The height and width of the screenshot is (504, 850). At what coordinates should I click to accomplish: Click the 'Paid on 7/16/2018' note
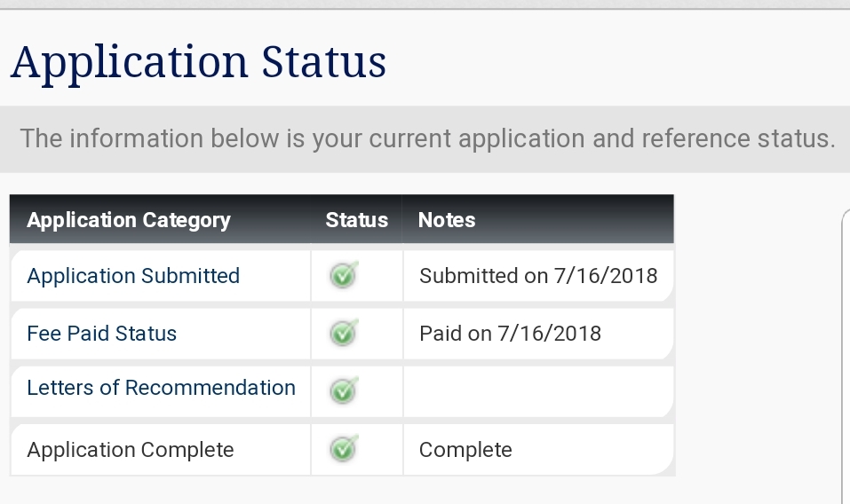pyautogui.click(x=510, y=334)
